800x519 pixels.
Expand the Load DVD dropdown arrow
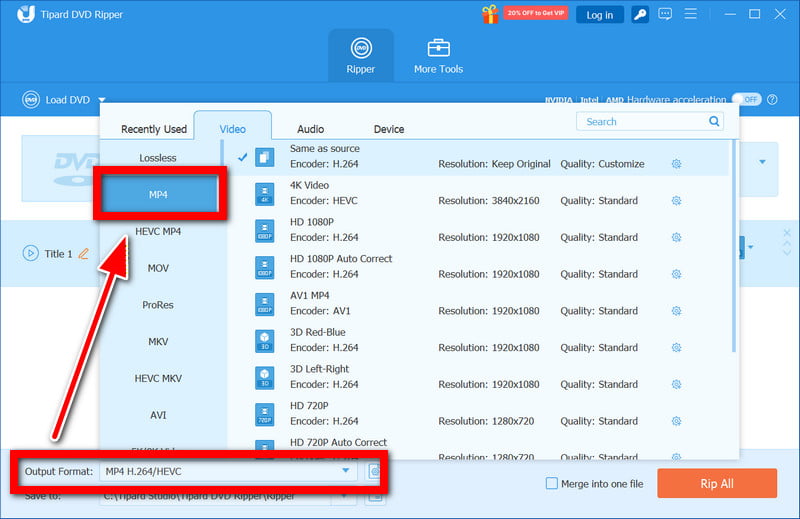coord(102,100)
